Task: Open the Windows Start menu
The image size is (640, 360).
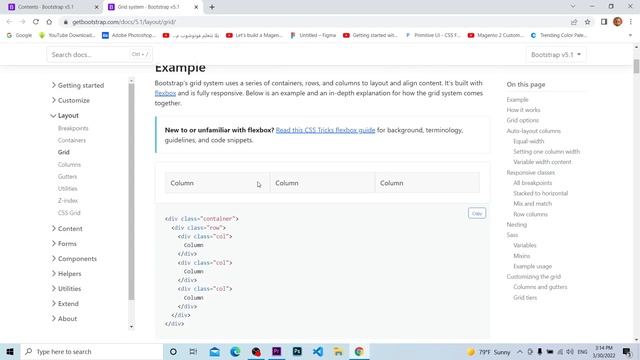Action: click(x=10, y=351)
